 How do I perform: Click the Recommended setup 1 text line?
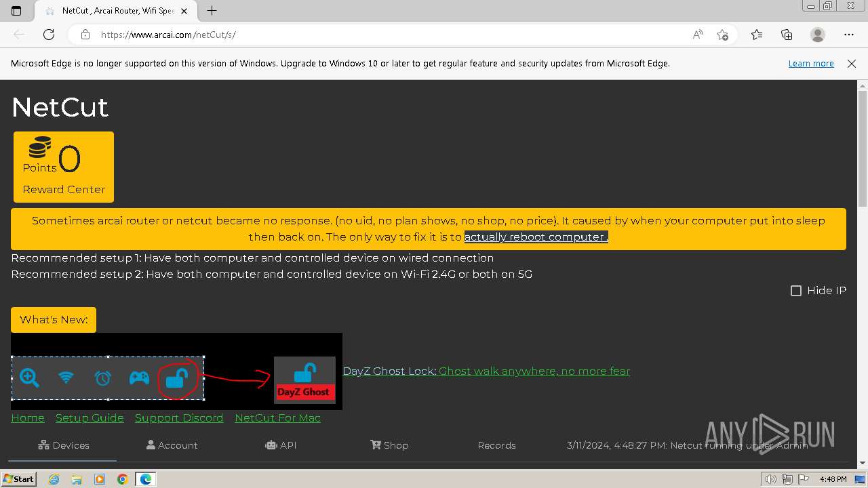pyautogui.click(x=252, y=258)
